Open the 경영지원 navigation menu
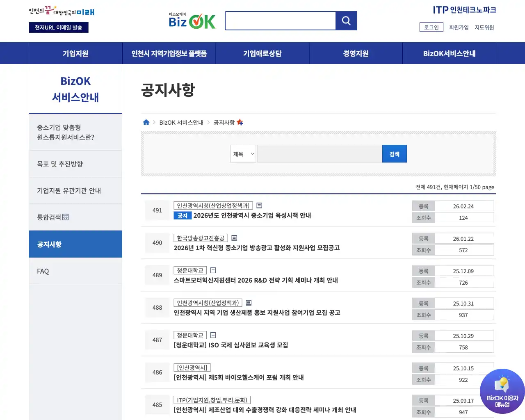 tap(356, 53)
